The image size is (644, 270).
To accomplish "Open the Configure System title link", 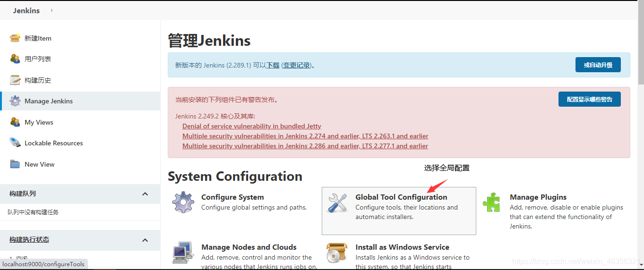I will coord(232,197).
